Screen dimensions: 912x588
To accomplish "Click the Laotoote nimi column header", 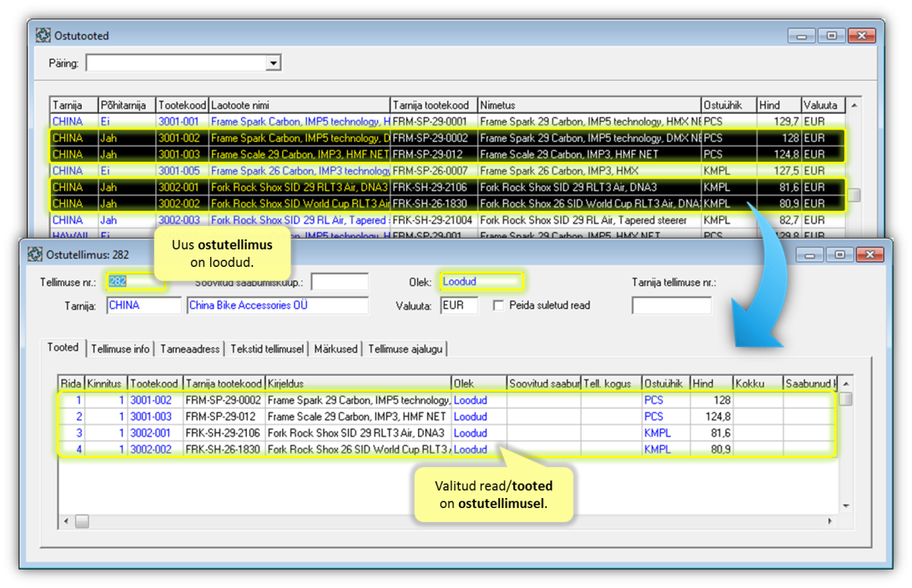I will click(299, 105).
